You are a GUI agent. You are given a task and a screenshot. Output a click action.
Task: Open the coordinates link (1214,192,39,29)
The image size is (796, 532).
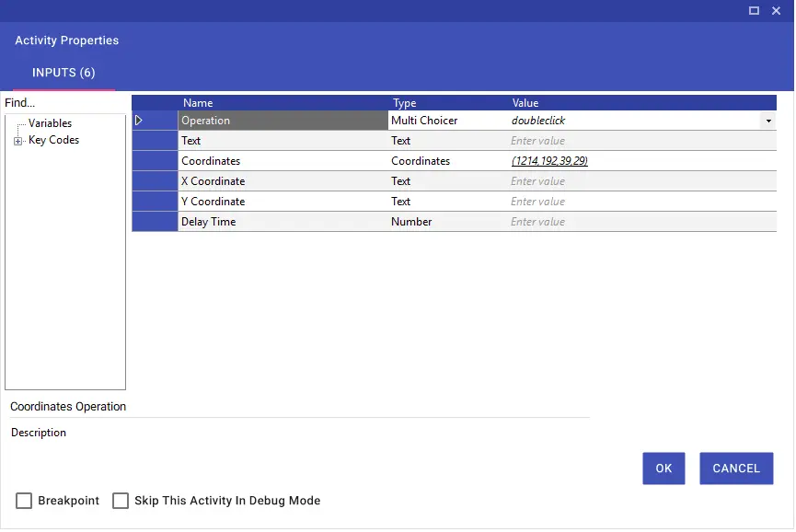tap(549, 161)
